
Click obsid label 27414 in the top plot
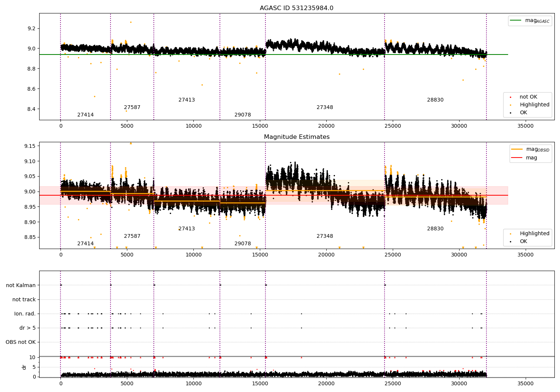[x=85, y=115]
